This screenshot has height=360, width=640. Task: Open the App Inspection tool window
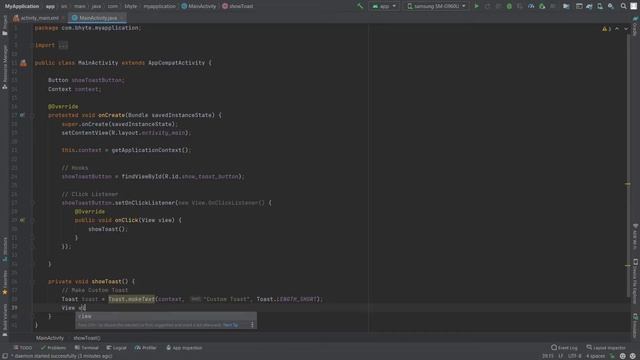pyautogui.click(x=184, y=348)
